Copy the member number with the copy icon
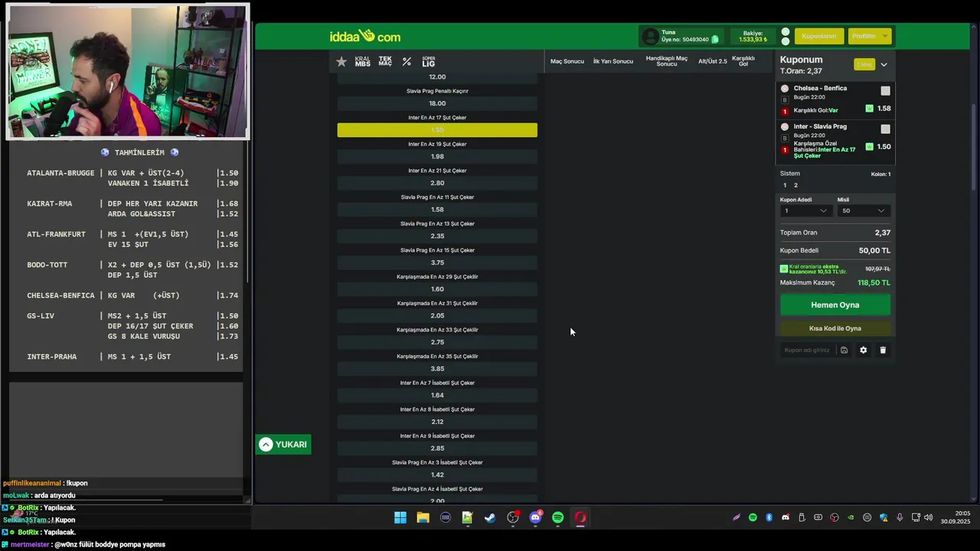The image size is (980, 551). tap(715, 39)
